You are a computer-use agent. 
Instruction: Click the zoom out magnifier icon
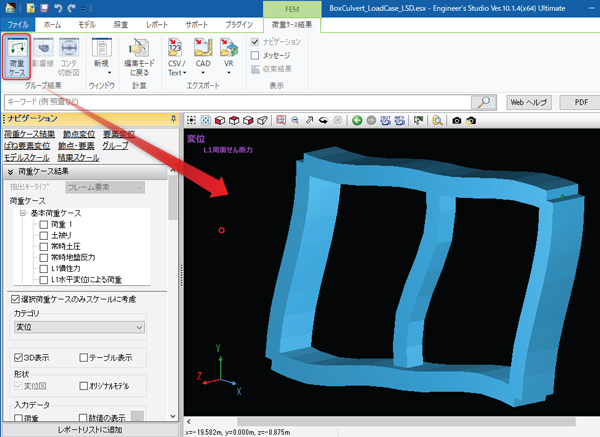coord(295,121)
